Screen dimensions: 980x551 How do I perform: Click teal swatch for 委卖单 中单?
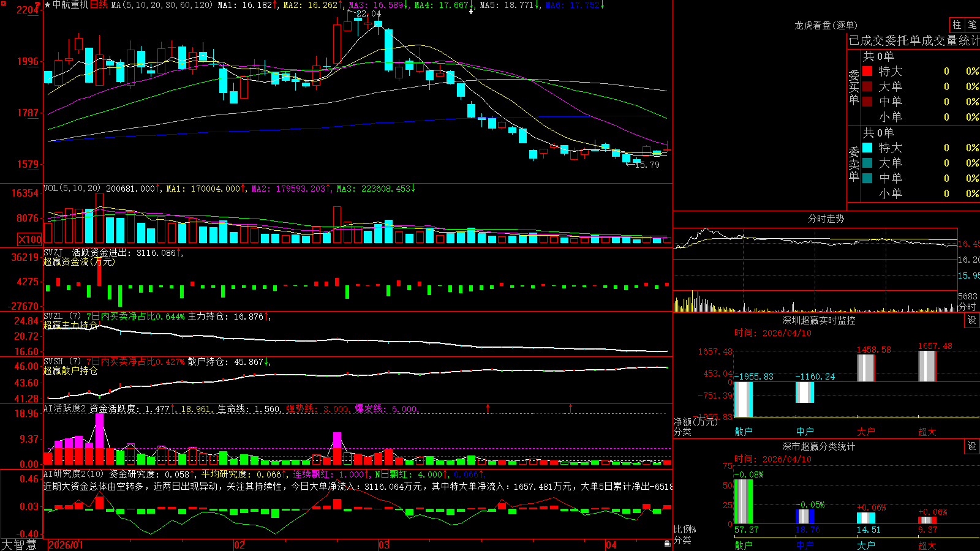point(867,178)
